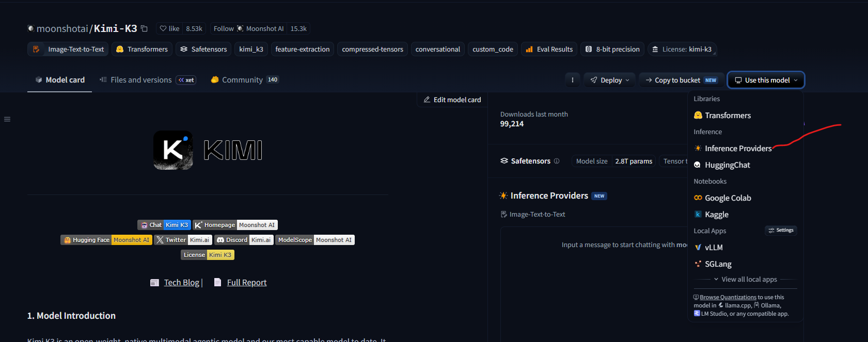Click Copy to bucket button
868x342 pixels.
click(x=681, y=80)
